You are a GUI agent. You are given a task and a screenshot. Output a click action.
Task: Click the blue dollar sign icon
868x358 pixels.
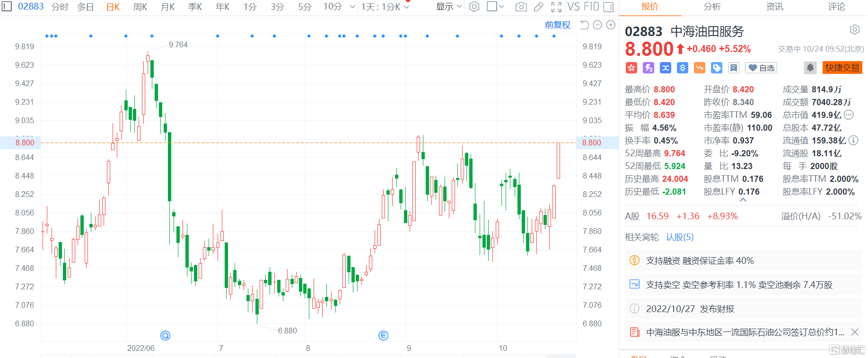pos(683,68)
